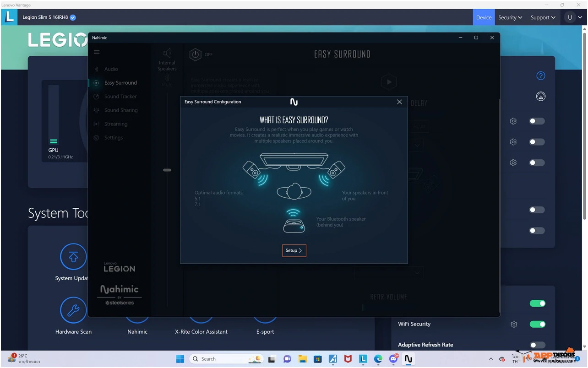
Task: Open the weather widget showing 26°C
Action: 24,359
